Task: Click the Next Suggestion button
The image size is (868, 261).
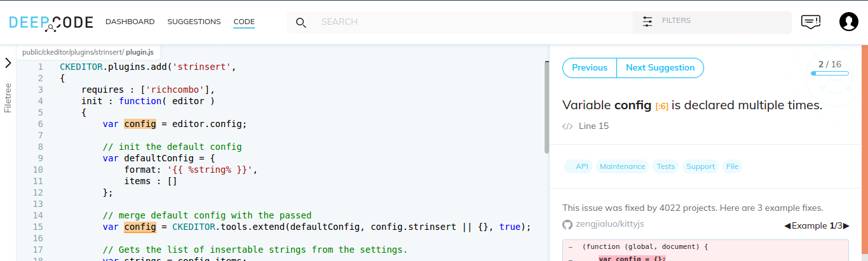Action: 660,68
